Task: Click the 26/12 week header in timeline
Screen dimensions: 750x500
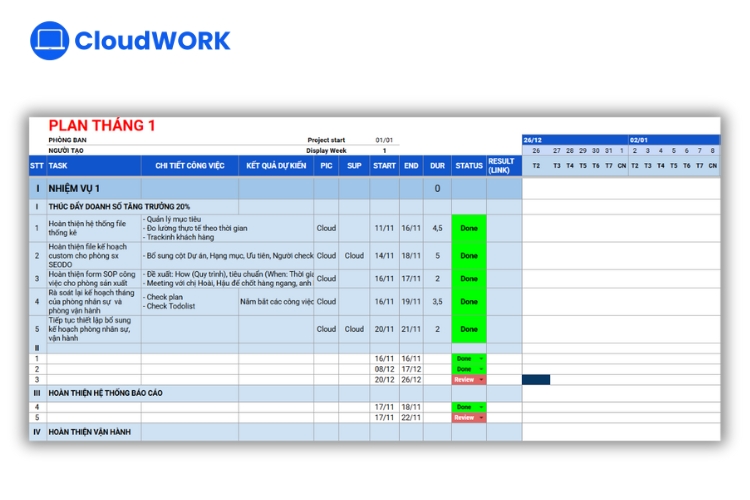Action: (x=534, y=140)
